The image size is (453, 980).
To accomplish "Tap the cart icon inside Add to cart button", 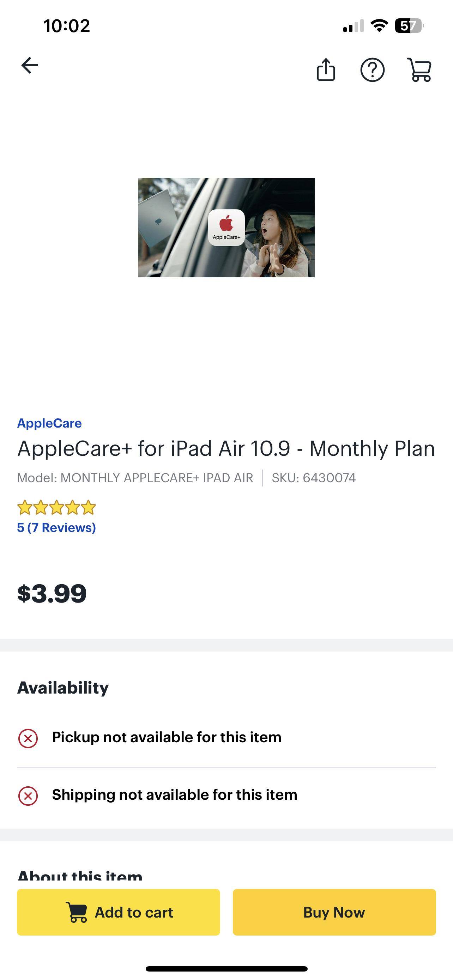I will tap(77, 912).
